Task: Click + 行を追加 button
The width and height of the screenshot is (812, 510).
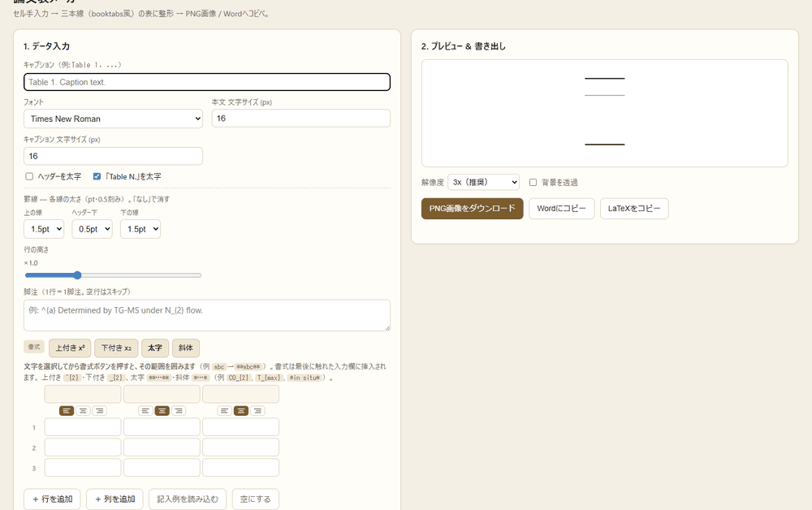Action: point(52,499)
